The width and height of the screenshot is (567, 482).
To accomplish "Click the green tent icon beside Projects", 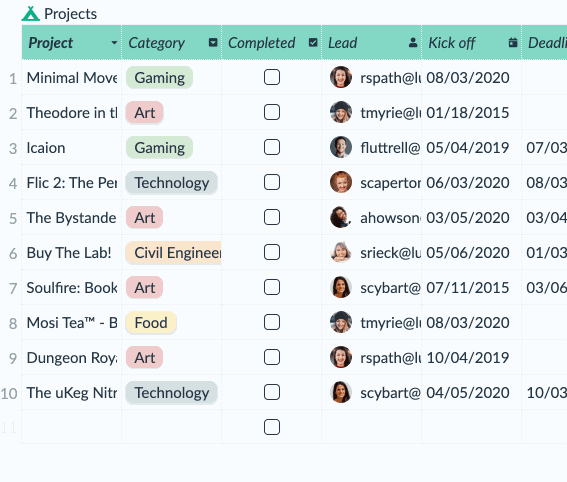I will tap(30, 14).
